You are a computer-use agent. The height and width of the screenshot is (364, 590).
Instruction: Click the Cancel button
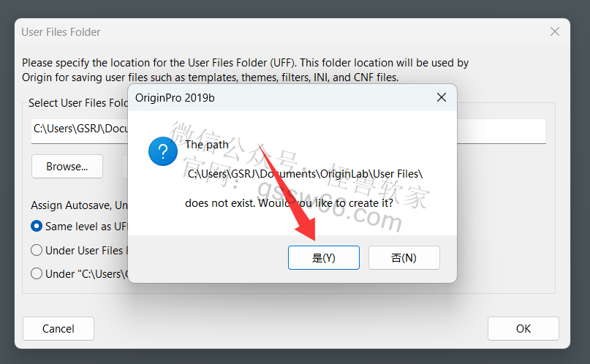pyautogui.click(x=58, y=329)
